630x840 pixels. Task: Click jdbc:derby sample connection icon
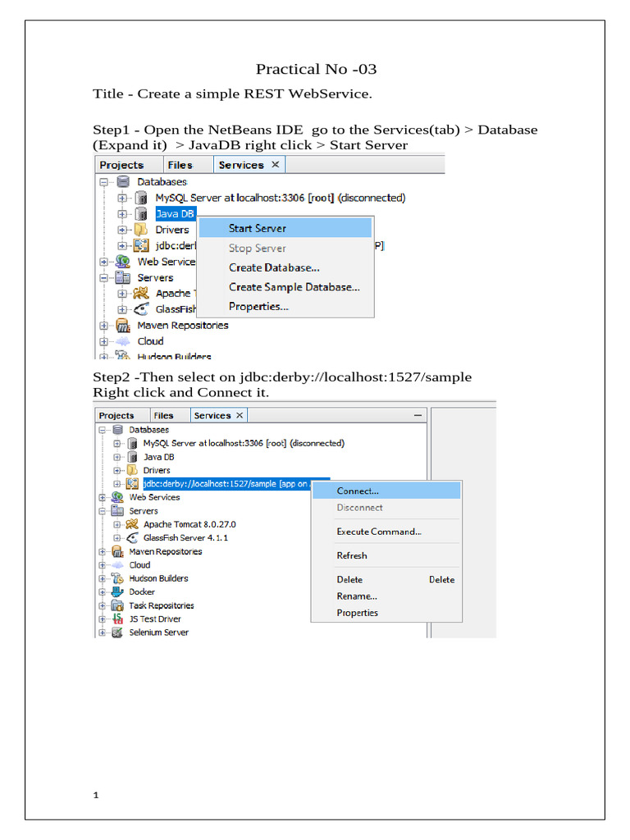(x=132, y=484)
